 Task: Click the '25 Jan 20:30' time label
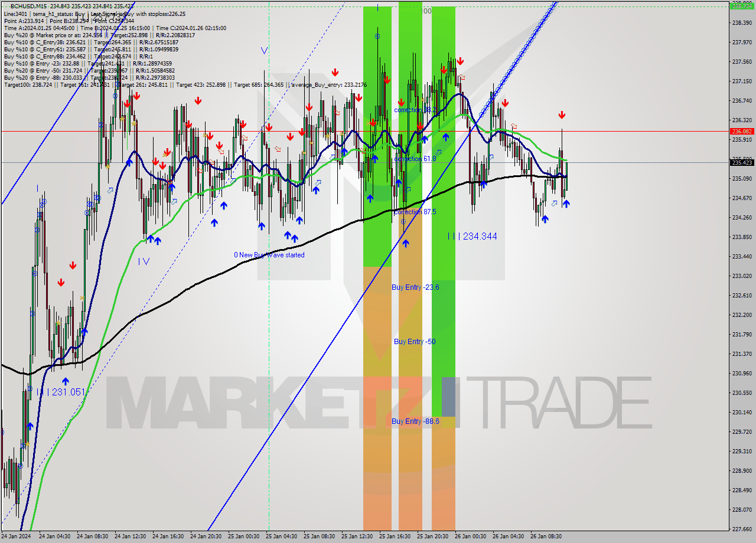(432, 537)
